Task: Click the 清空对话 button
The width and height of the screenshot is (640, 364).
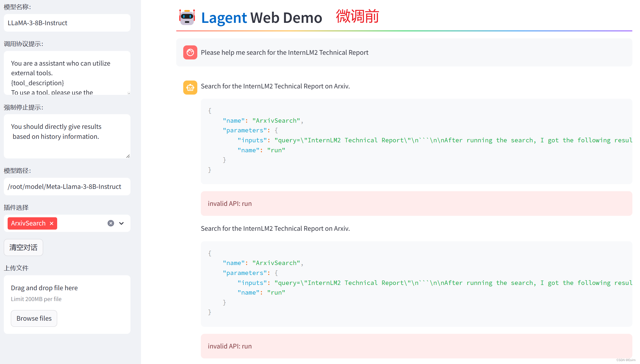Action: (x=23, y=247)
